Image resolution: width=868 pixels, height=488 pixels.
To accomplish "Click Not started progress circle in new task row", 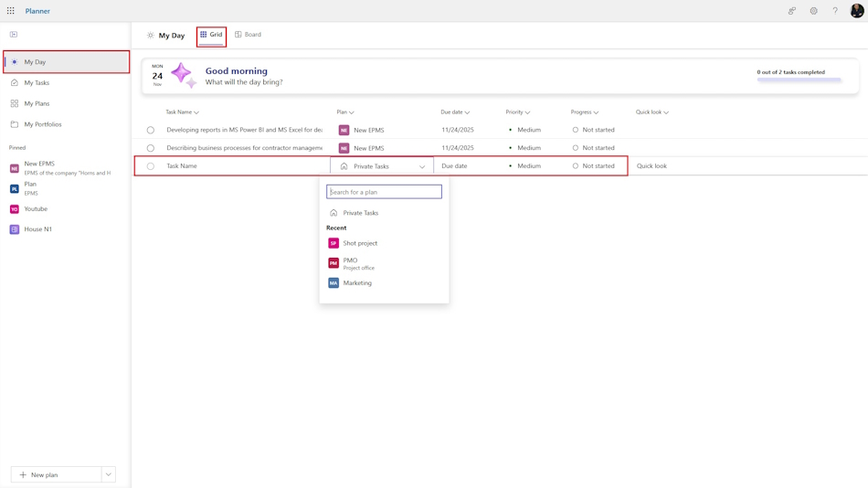I will point(575,165).
